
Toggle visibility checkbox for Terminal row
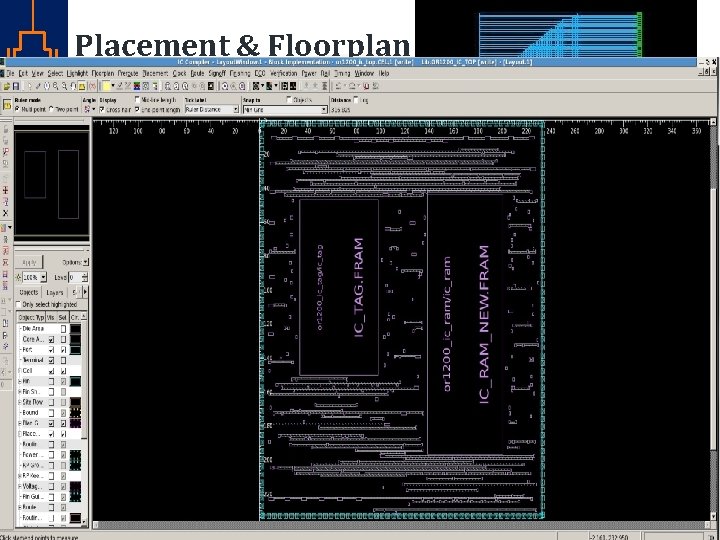[x=51, y=360]
